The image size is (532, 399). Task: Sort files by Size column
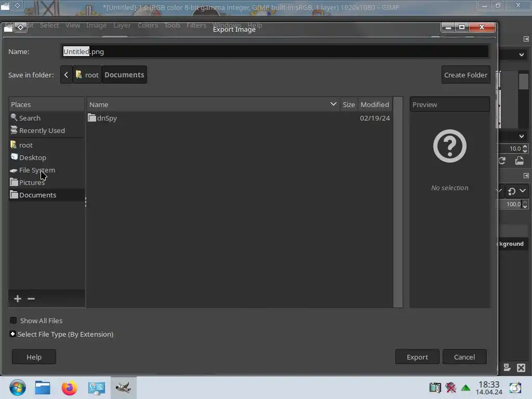(349, 104)
